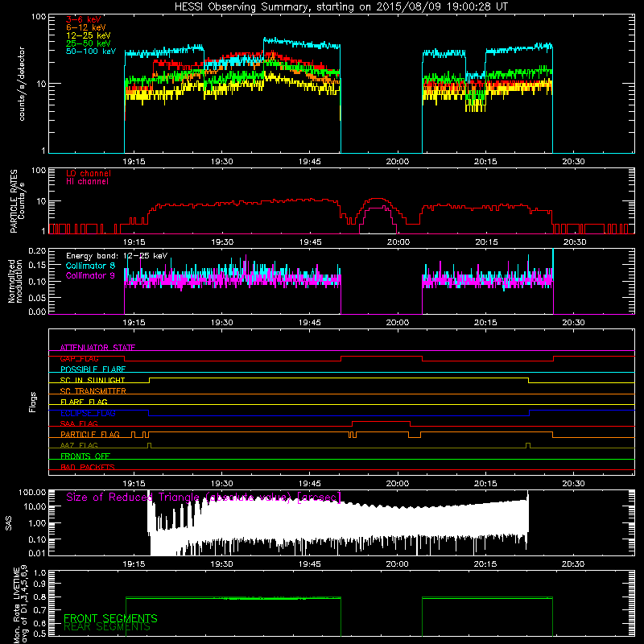Click the 20:15 tick under the SAS plot

point(485,564)
